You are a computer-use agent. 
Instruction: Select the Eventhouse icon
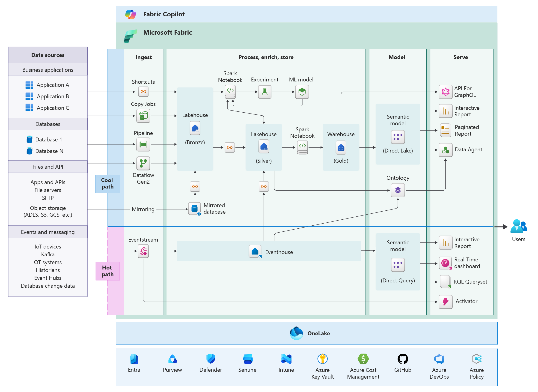tap(255, 251)
